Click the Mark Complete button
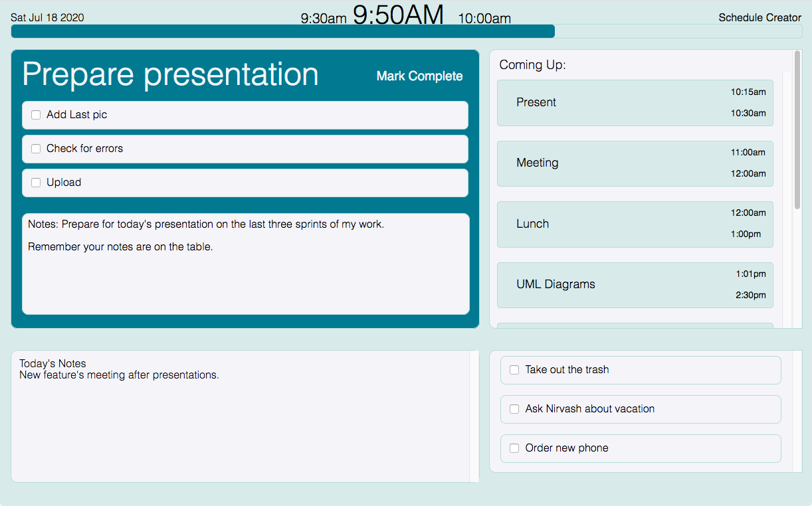Image resolution: width=812 pixels, height=506 pixels. coord(419,76)
